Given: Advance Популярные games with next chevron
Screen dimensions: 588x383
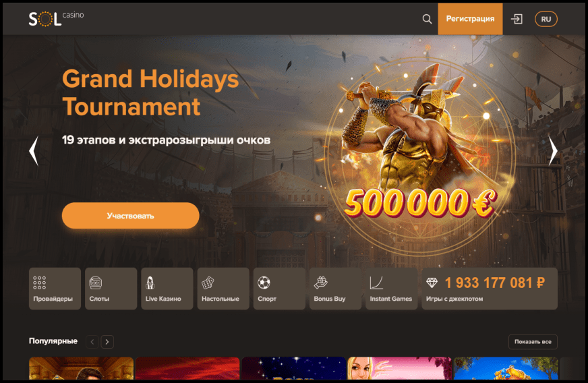Looking at the screenshot, I should (x=107, y=342).
